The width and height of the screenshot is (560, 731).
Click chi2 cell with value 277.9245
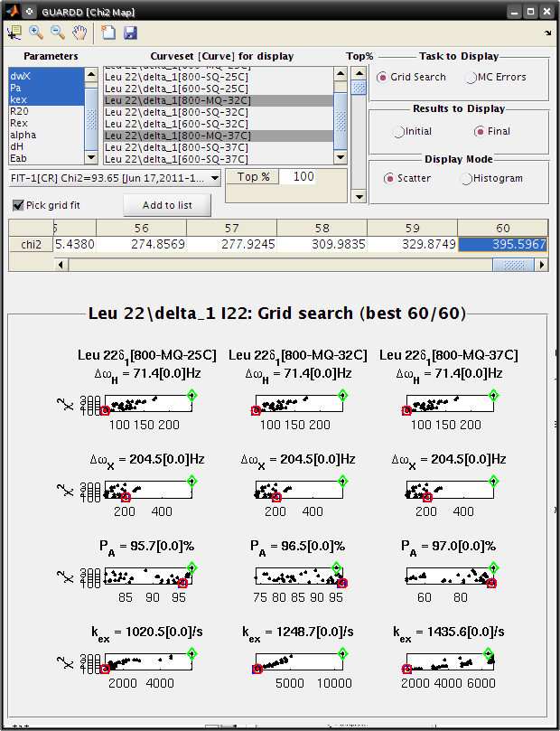coord(231,244)
